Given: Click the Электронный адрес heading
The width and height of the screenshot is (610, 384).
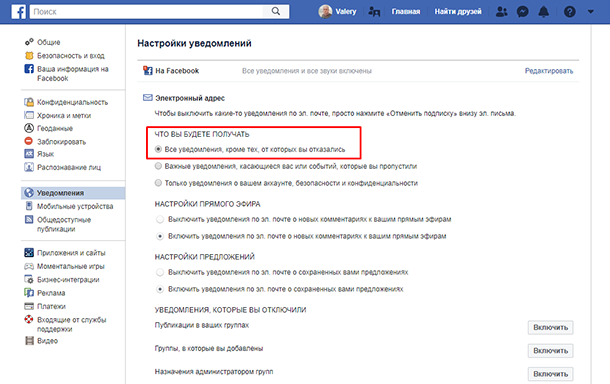Looking at the screenshot, I should tap(190, 98).
